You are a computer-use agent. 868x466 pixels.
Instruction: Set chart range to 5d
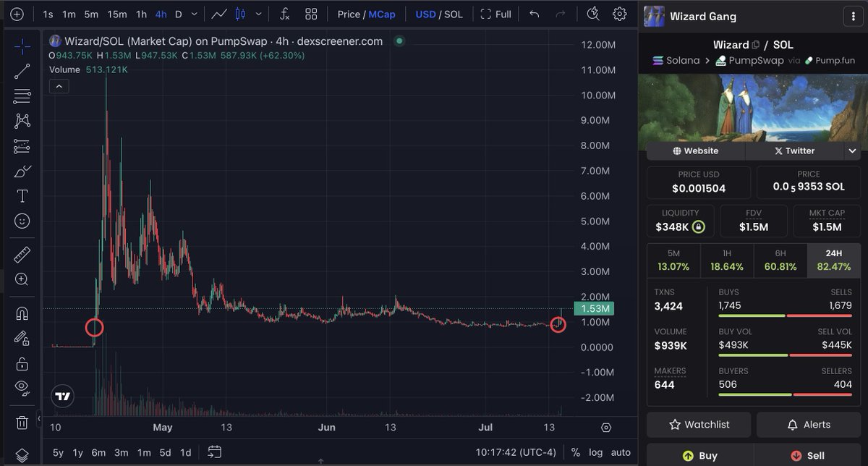165,453
